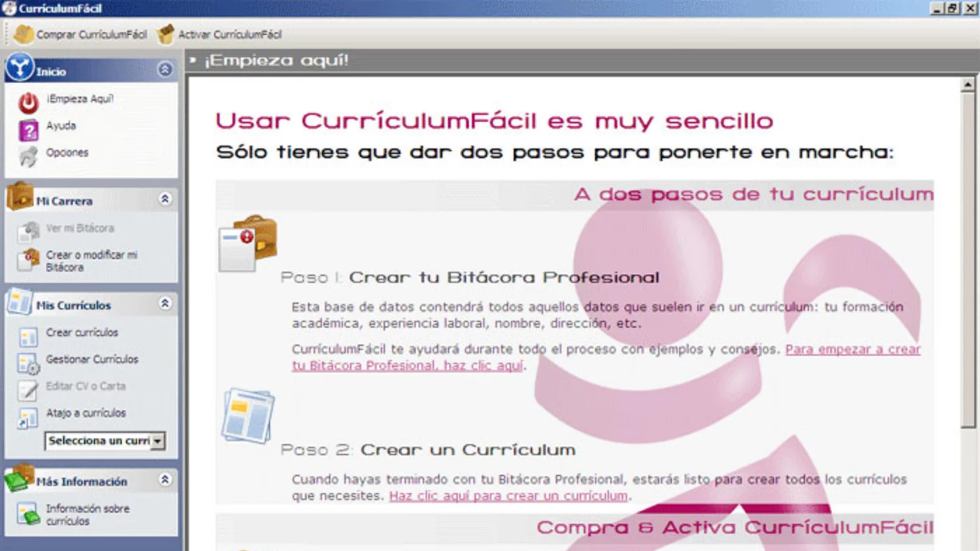Click the Mi Carrera panel title
The width and height of the screenshot is (980, 551).
64,201
